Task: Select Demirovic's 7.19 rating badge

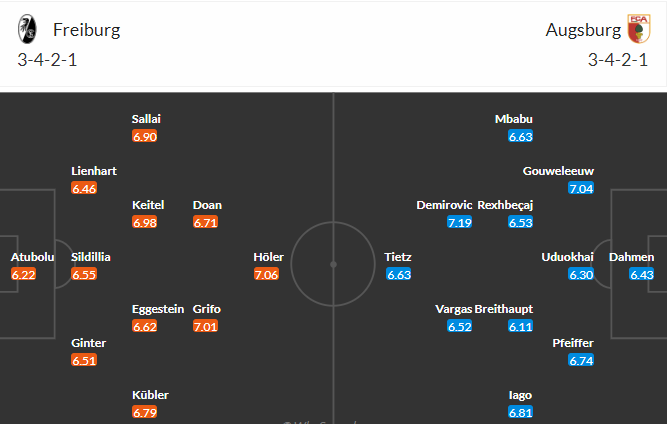Action: pyautogui.click(x=459, y=222)
